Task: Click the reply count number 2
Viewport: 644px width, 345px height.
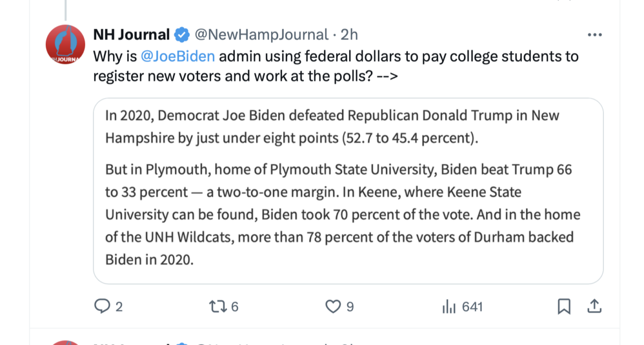Action: click(x=119, y=307)
